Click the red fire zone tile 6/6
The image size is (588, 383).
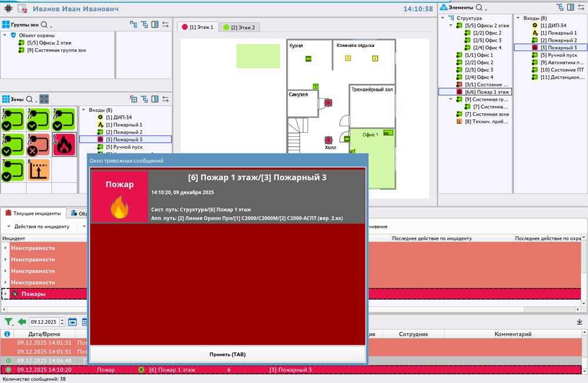coord(64,145)
